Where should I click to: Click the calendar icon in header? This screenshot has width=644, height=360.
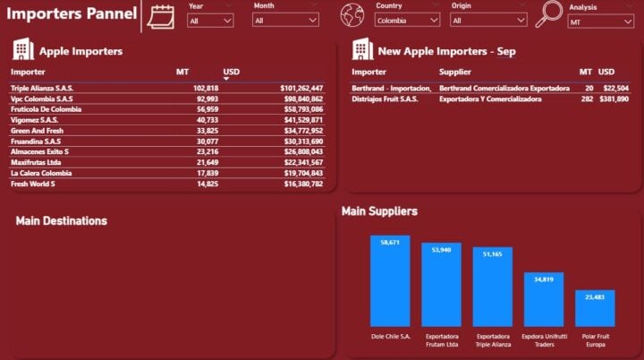point(161,16)
